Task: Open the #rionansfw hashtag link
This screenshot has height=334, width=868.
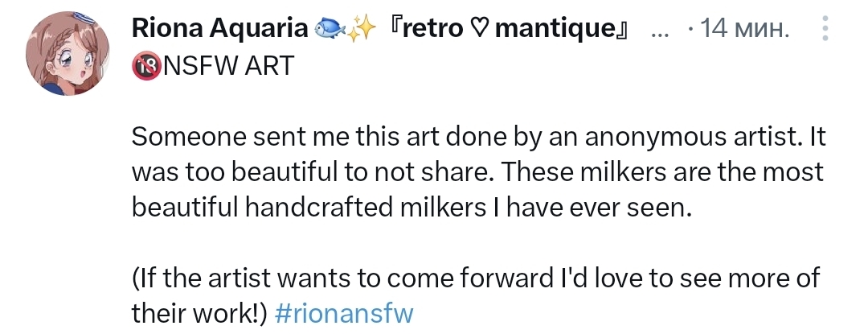Action: (344, 314)
